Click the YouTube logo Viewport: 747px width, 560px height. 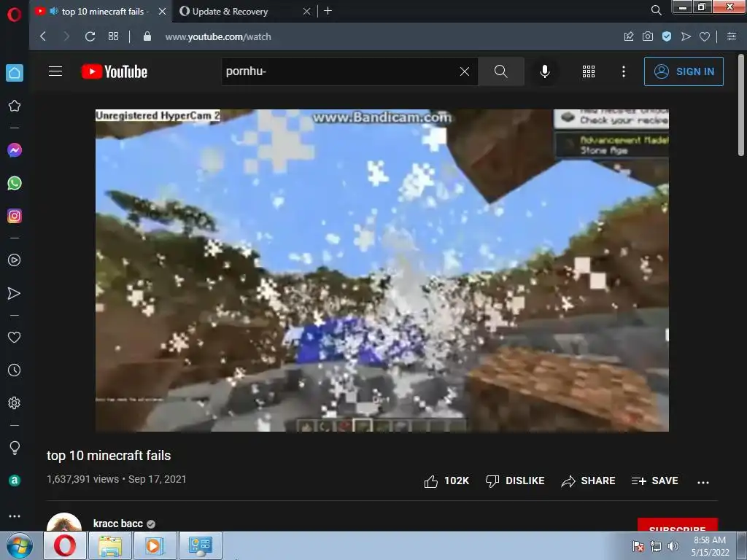point(115,71)
